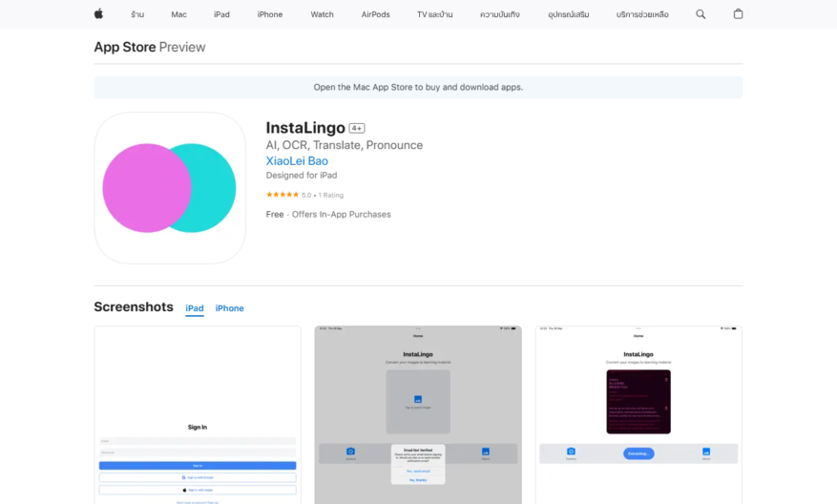
Task: Click the Open the Mac App Store banner
Action: coord(418,87)
